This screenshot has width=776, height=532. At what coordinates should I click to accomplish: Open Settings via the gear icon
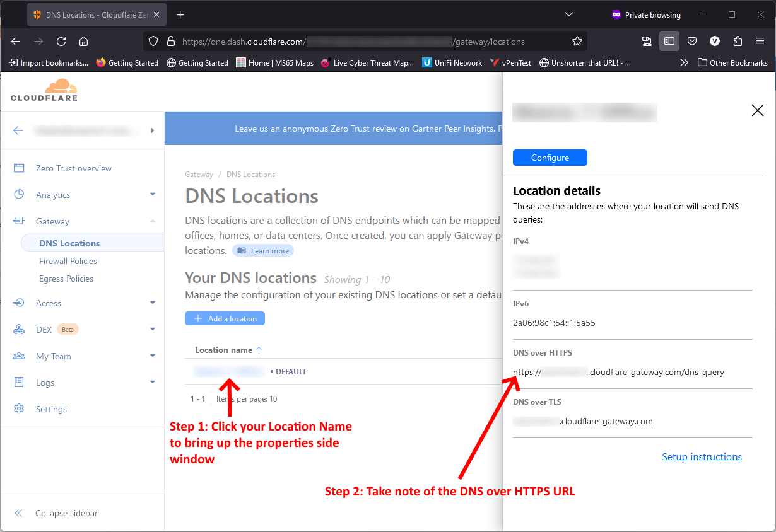click(19, 408)
